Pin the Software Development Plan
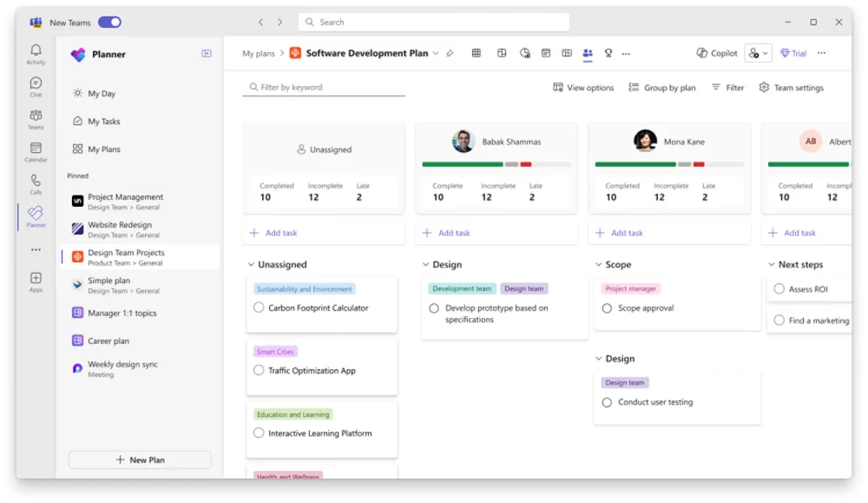 [450, 54]
